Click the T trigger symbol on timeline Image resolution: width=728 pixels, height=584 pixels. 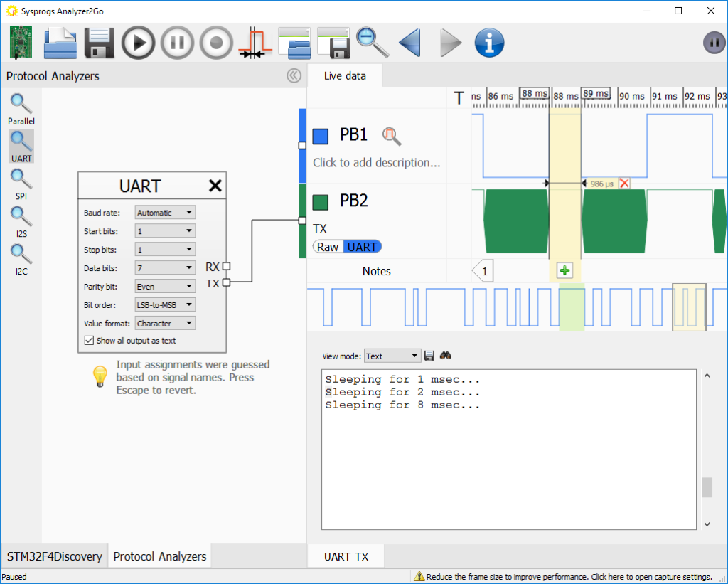point(459,98)
